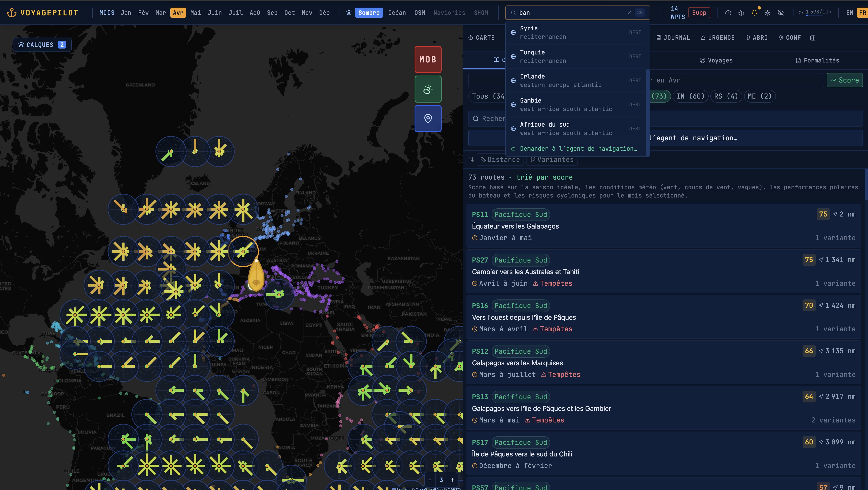
Task: Click the blue location pin map button
Action: click(428, 119)
